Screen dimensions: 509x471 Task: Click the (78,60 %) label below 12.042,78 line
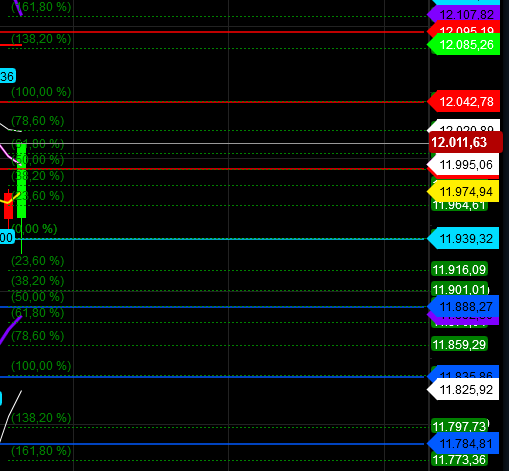click(38, 121)
